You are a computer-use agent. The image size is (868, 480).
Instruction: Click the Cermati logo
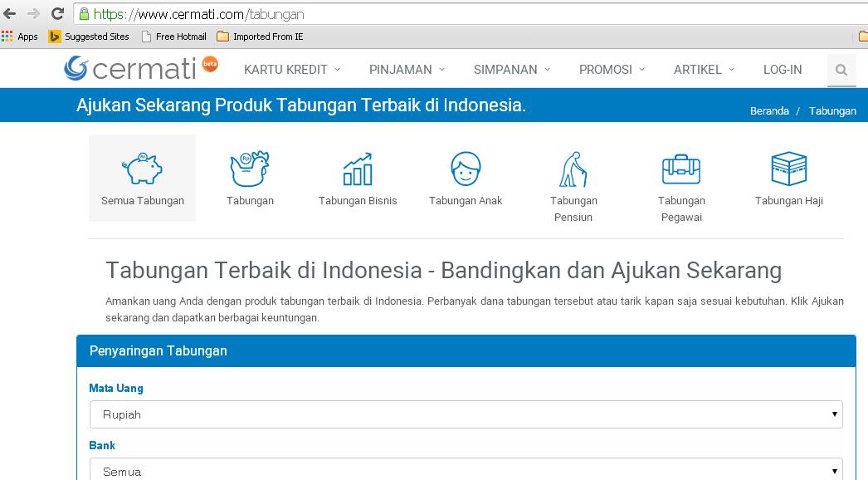tap(139, 69)
